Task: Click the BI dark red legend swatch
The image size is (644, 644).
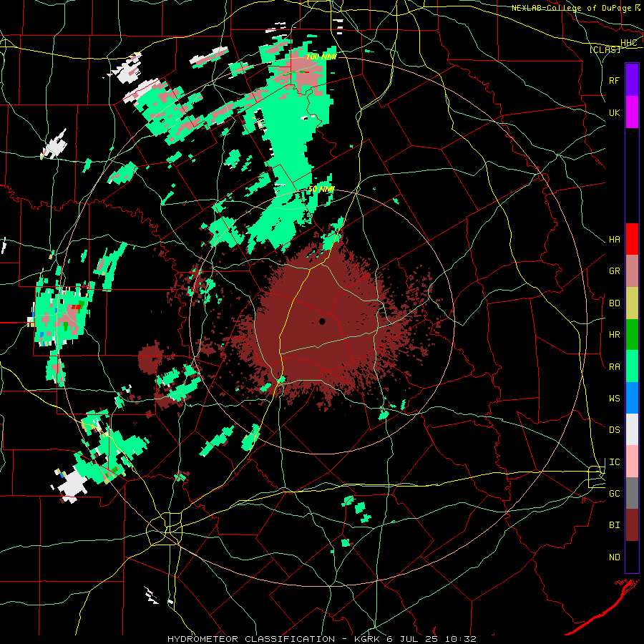Action: click(x=632, y=525)
